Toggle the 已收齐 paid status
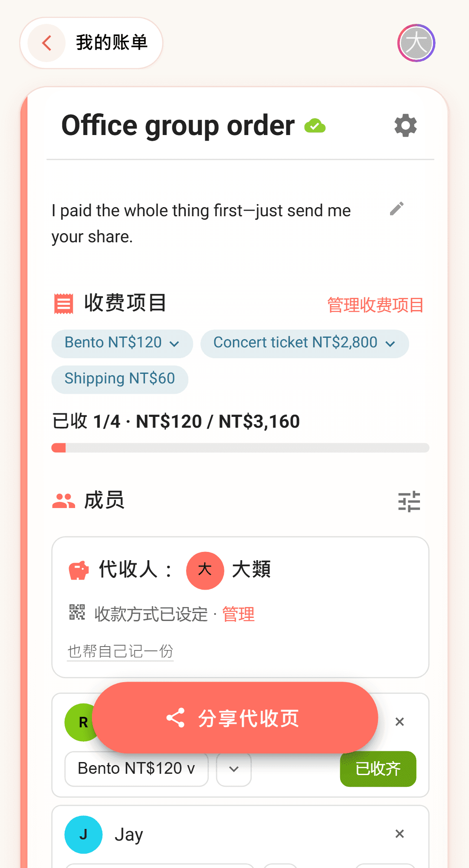Image resolution: width=469 pixels, height=868 pixels. pos(378,769)
